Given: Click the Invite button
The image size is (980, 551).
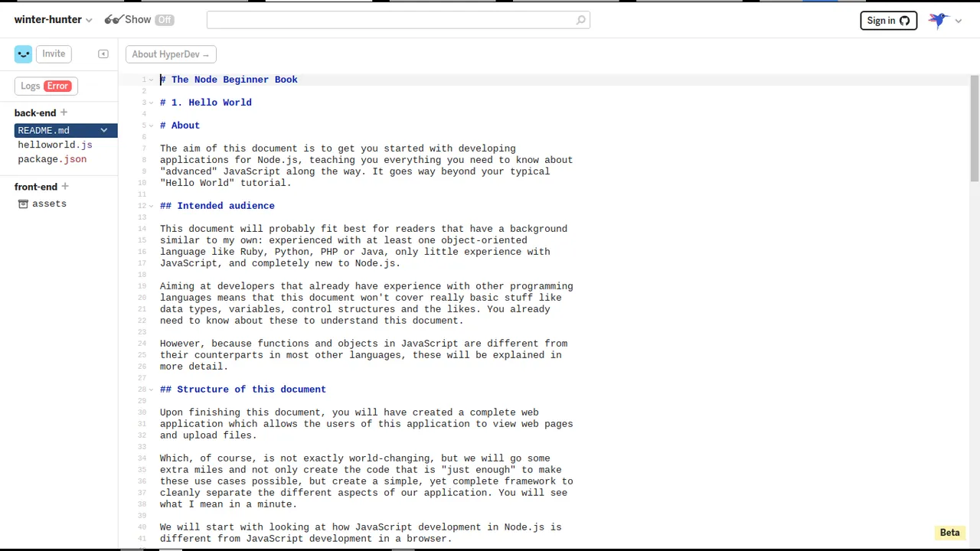Looking at the screenshot, I should (x=54, y=54).
